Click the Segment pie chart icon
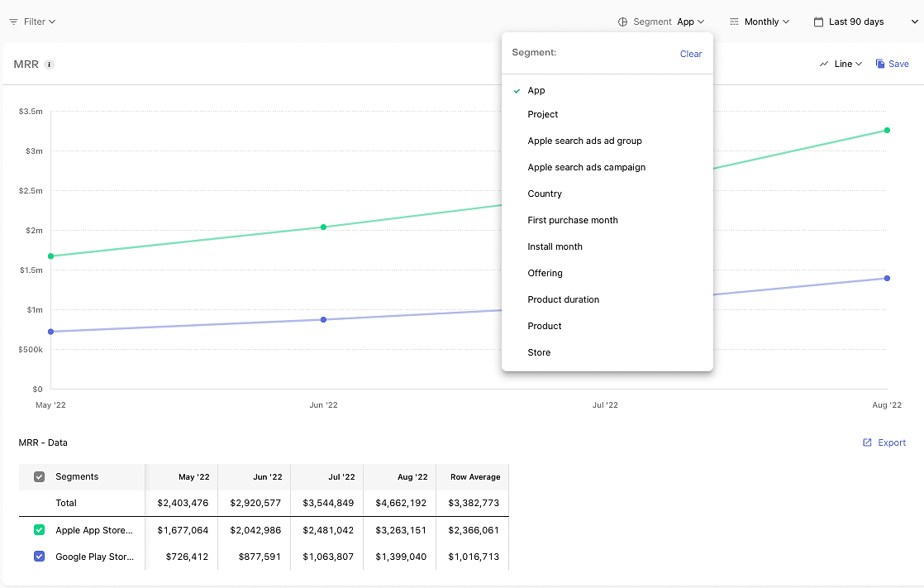 (622, 22)
